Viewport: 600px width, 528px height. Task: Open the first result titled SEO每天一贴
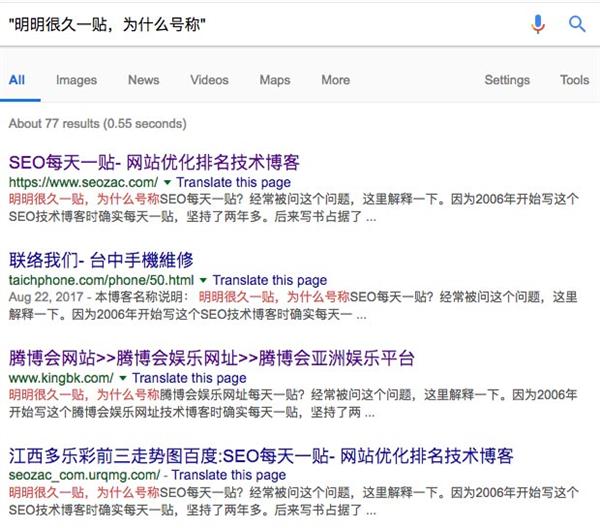click(154, 162)
